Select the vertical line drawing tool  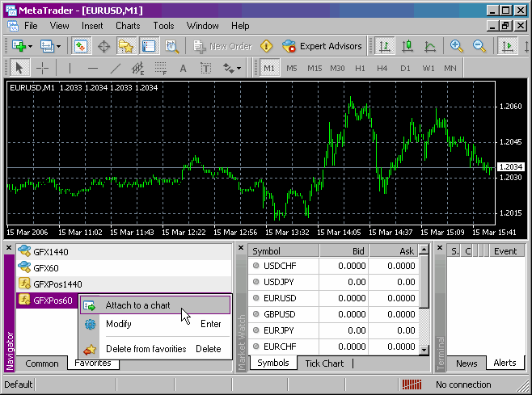[x=70, y=68]
